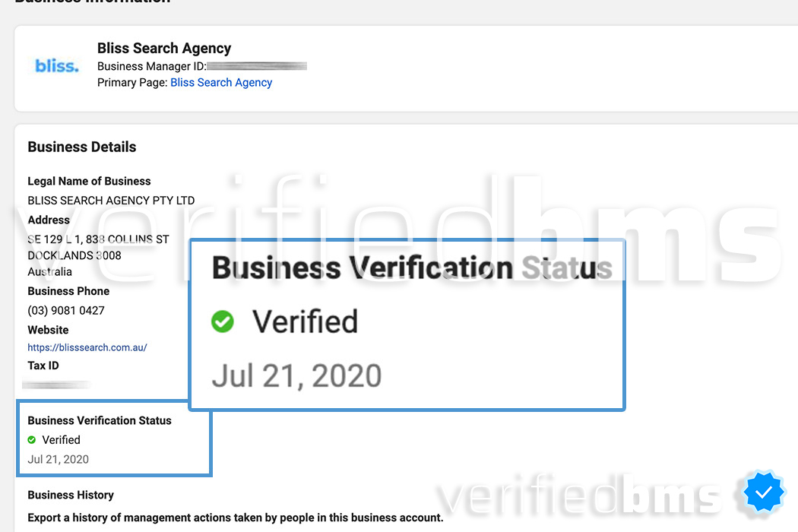Screen dimensions: 798x532
Task: Click the 'Business Phone' label
Action: pyautogui.click(x=68, y=291)
